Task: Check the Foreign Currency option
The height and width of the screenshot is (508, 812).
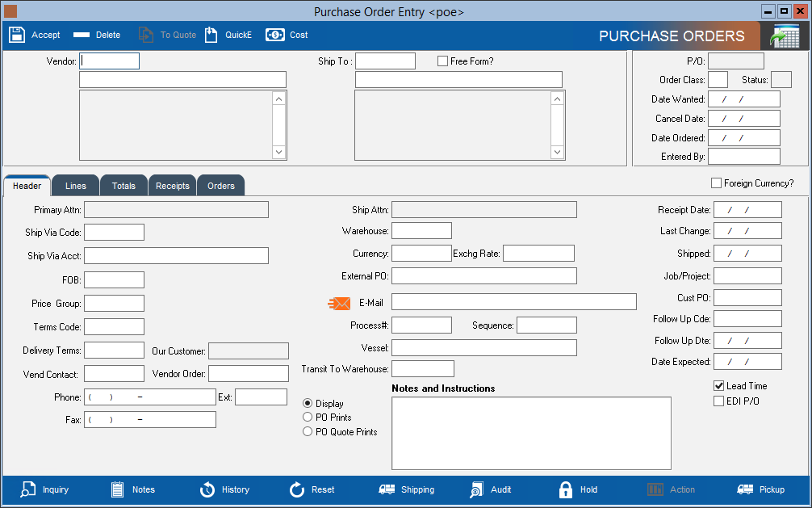Action: click(x=716, y=183)
